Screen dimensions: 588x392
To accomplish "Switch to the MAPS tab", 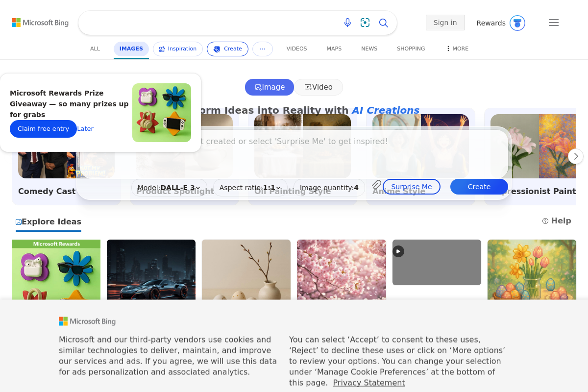I will point(334,49).
